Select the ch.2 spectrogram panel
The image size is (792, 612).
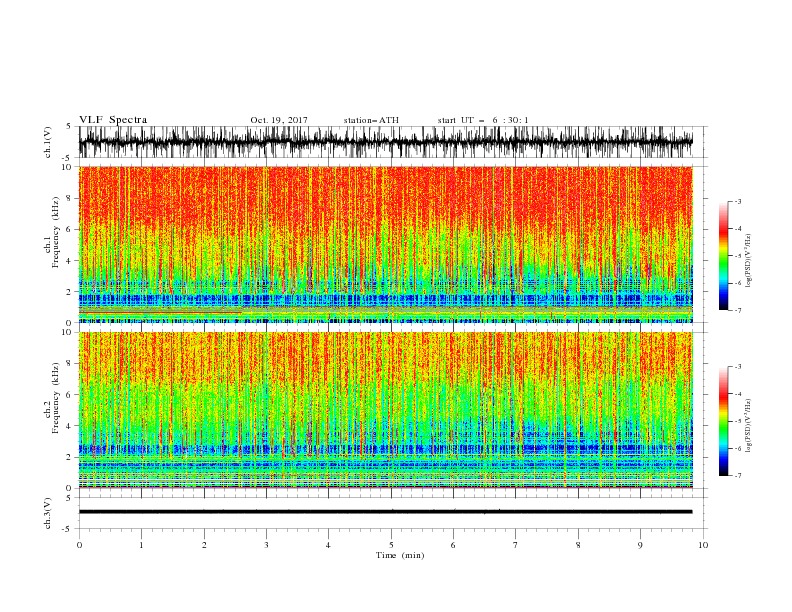[385, 410]
